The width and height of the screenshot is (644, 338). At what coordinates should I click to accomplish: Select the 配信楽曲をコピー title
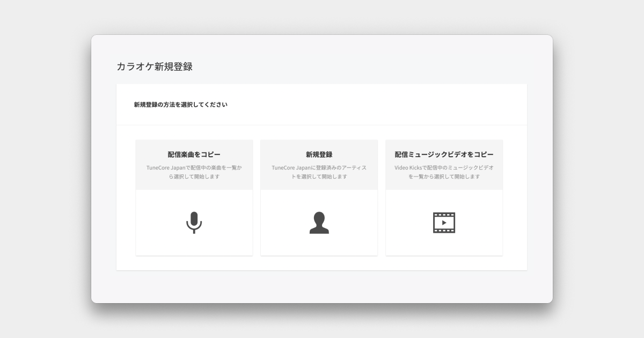tap(194, 155)
